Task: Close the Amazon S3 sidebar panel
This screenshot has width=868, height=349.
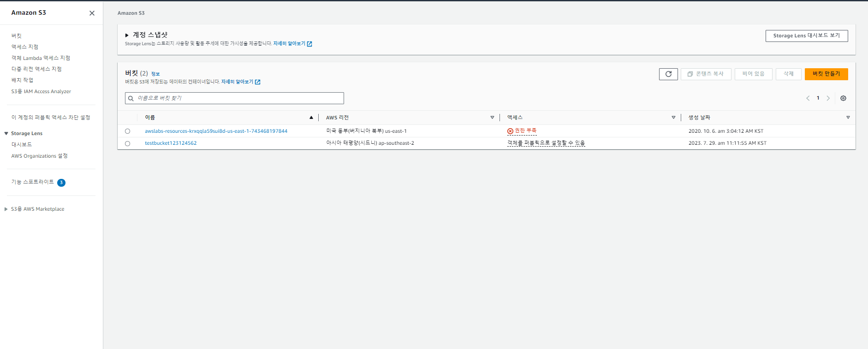Action: click(92, 13)
